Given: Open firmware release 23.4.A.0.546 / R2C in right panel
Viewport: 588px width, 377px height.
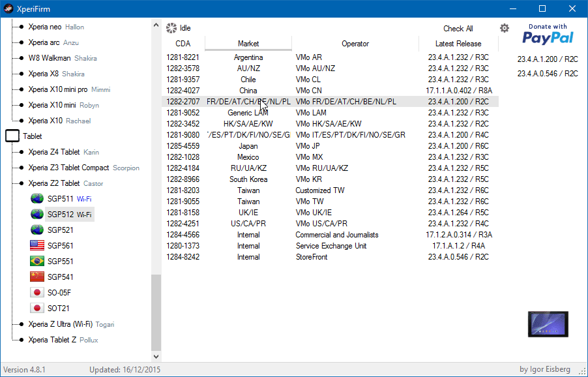Looking at the screenshot, I should tap(548, 74).
